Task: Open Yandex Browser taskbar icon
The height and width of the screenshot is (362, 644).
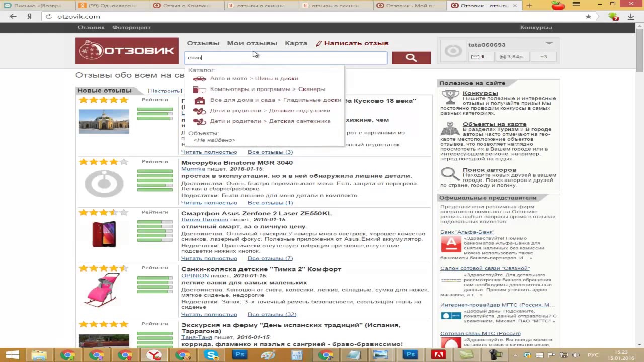Action: tap(154, 355)
